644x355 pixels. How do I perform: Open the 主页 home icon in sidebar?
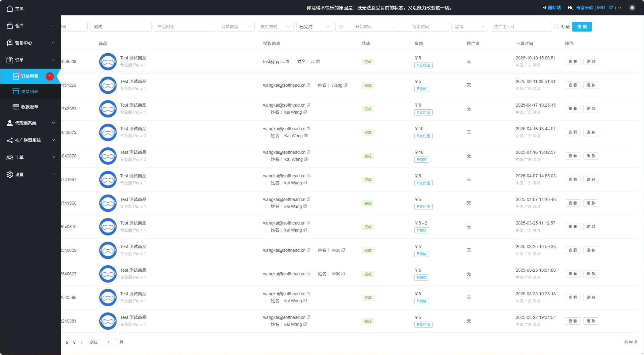pos(10,8)
